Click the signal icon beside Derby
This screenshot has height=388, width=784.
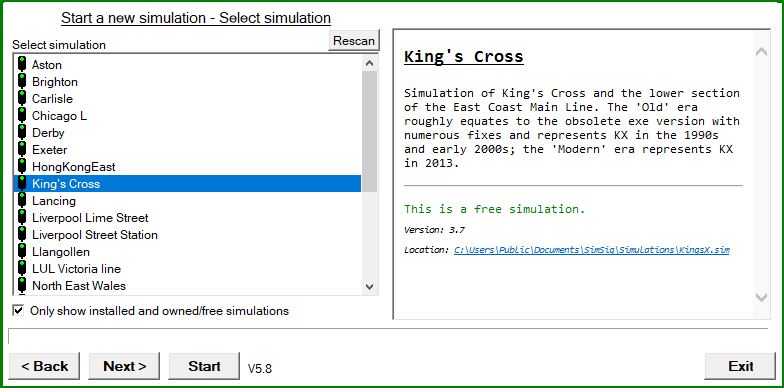[x=22, y=132]
